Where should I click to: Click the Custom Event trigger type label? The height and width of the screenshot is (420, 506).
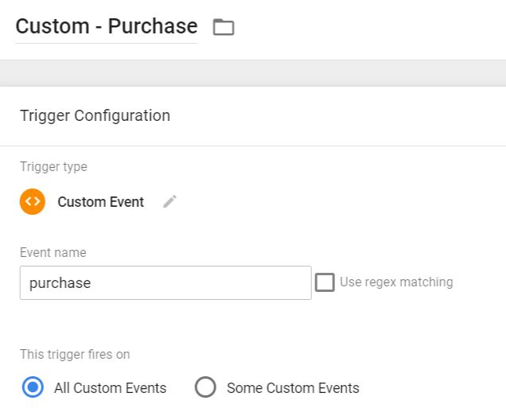pos(101,202)
